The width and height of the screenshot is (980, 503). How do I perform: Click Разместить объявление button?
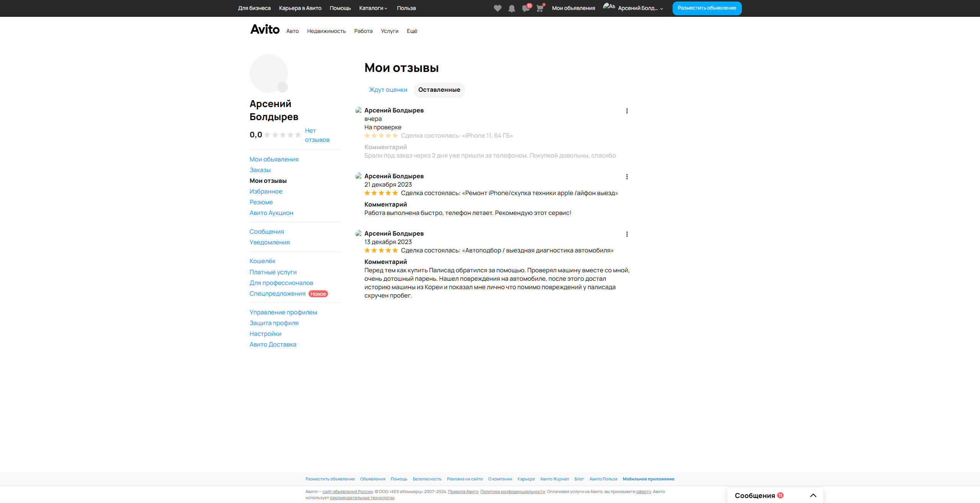point(707,8)
